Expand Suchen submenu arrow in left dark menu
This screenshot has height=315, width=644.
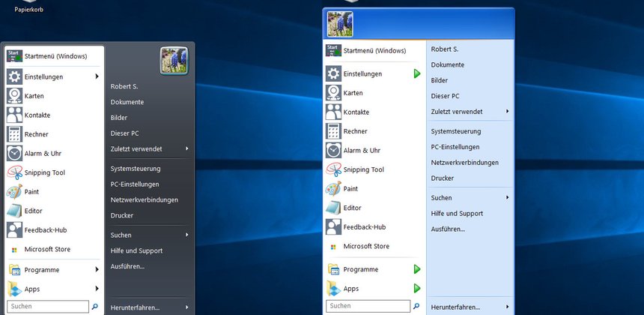pos(187,235)
